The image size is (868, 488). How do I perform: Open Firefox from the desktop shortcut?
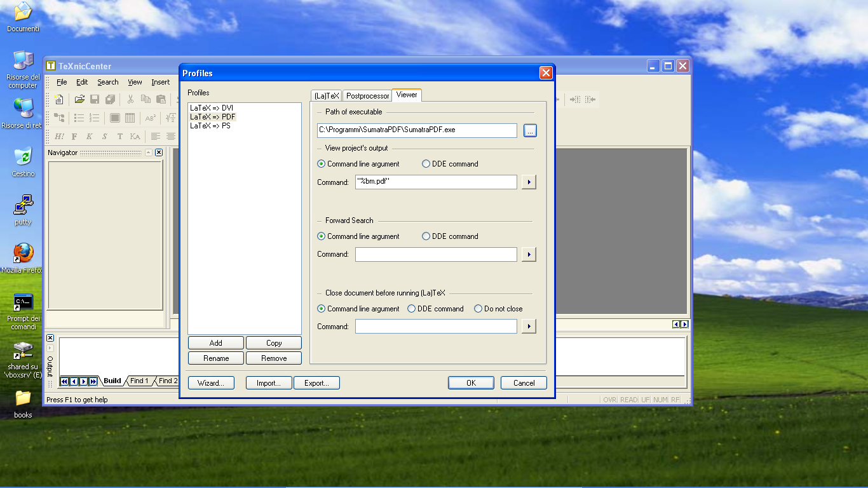[24, 258]
